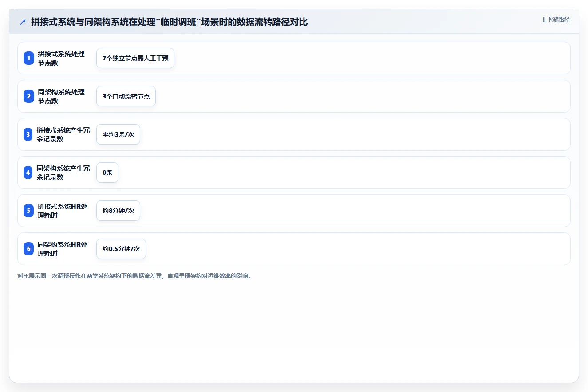588x392 pixels.
Task: Click the number 1 step badge
Action: coord(29,58)
